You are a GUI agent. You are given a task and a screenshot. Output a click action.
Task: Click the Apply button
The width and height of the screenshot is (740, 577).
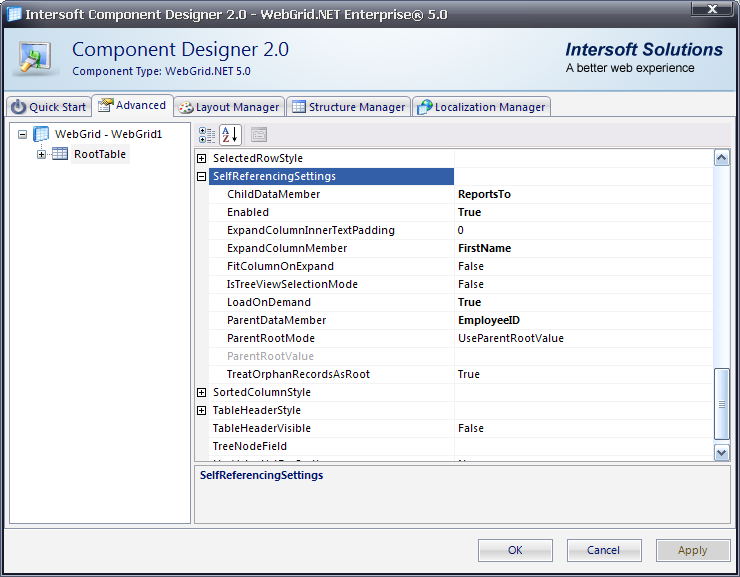692,550
